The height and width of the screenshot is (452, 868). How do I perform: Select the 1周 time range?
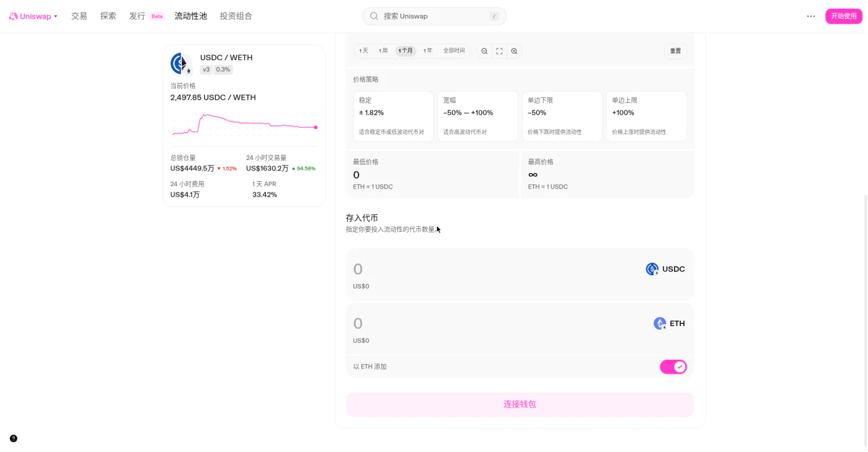point(383,51)
